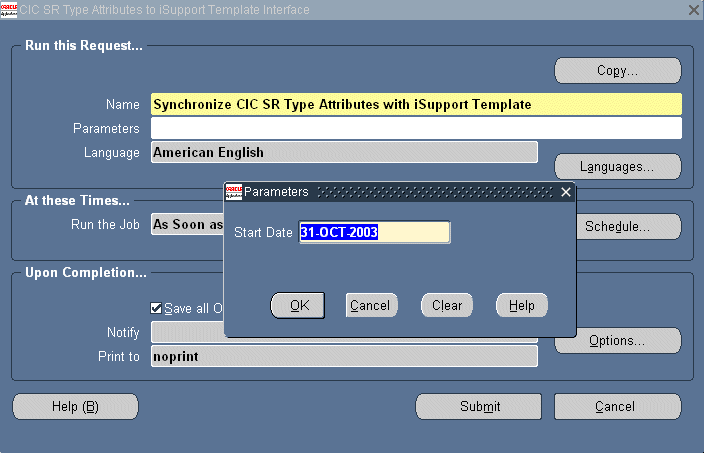
Task: Cancel the request in the main window
Action: (618, 407)
